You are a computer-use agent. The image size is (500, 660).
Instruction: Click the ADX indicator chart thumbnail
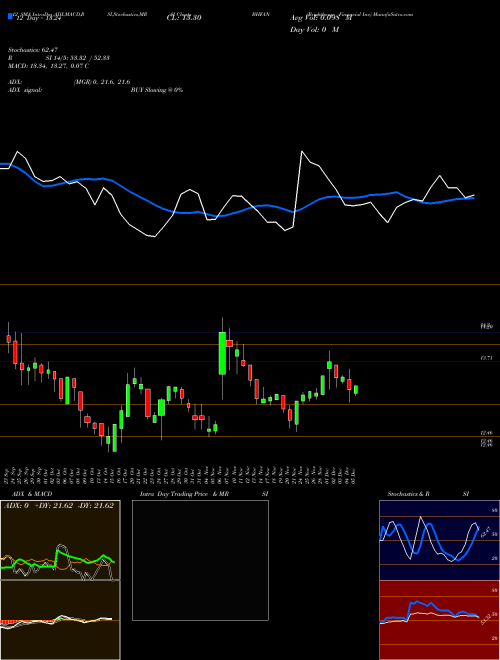click(x=60, y=540)
